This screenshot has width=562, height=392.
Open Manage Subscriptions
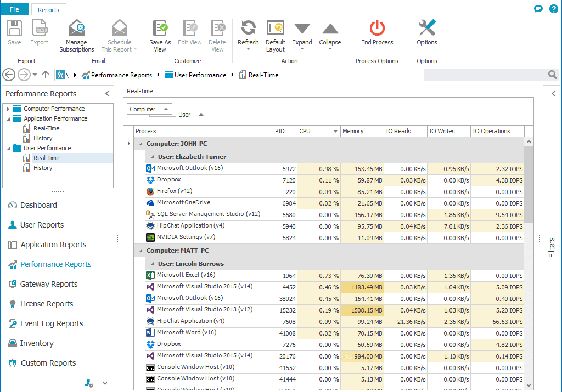pyautogui.click(x=77, y=36)
